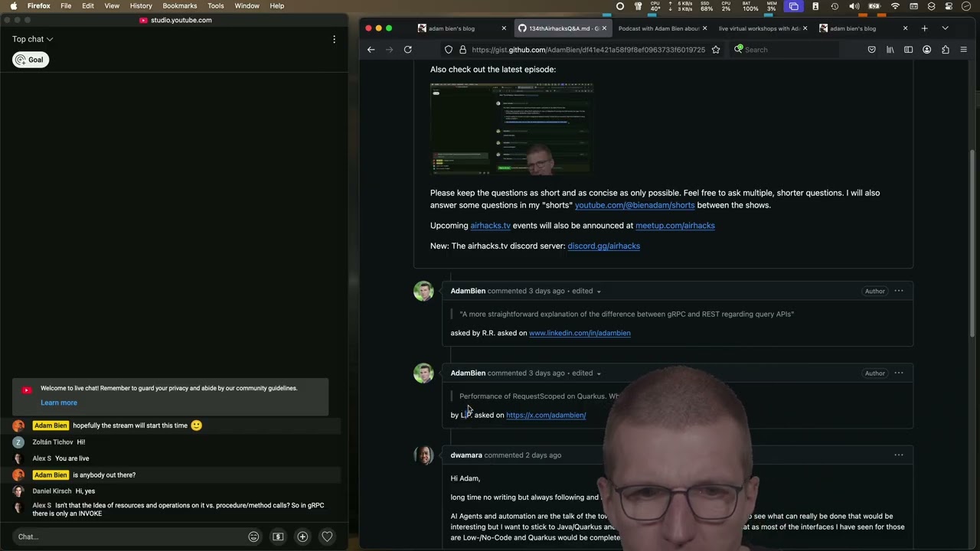Open the File menu
Screen dimensions: 980x551
(66, 6)
